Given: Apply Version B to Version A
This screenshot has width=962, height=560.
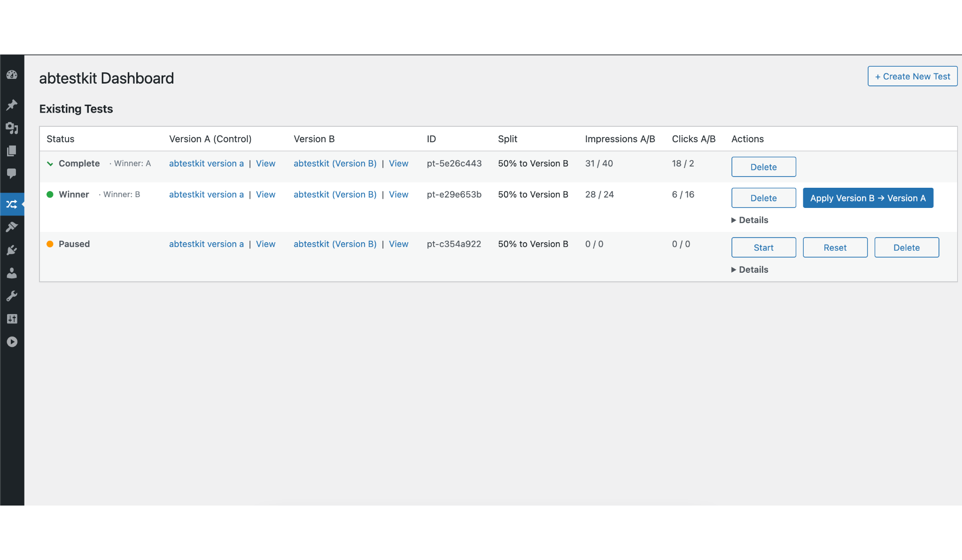Looking at the screenshot, I should pos(867,198).
